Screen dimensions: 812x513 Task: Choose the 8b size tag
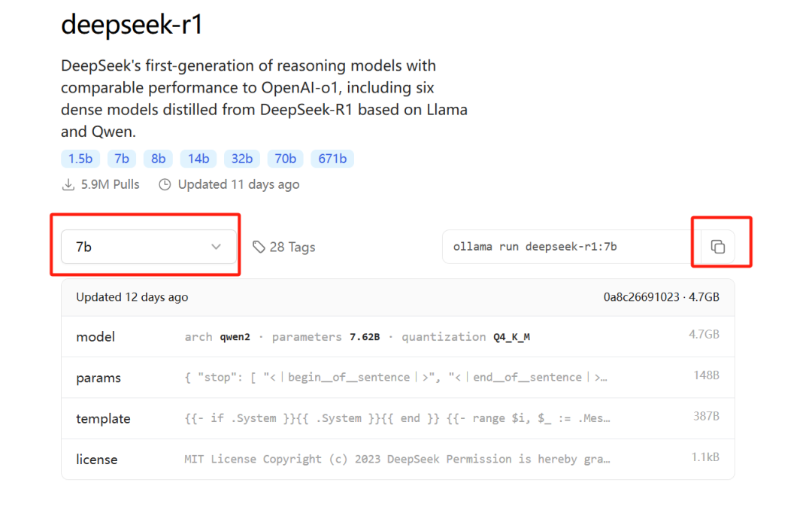[x=158, y=159]
